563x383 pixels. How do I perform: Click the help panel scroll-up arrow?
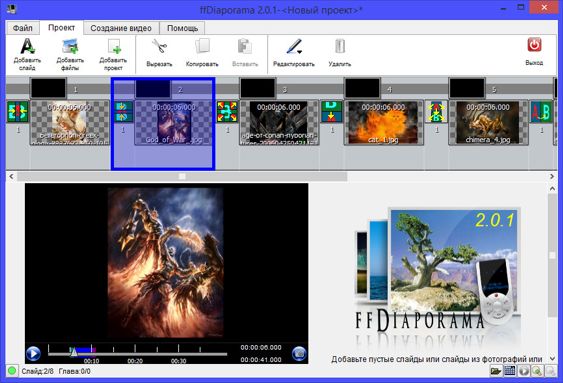[x=552, y=188]
